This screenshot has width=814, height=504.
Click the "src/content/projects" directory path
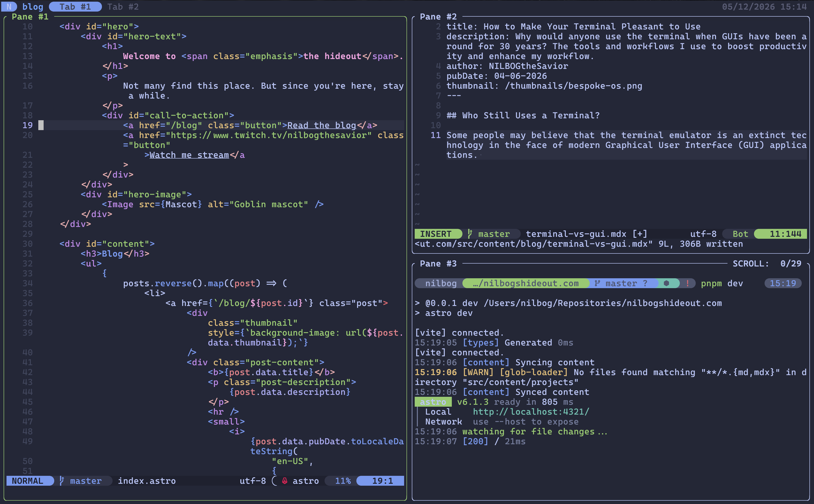pos(520,382)
